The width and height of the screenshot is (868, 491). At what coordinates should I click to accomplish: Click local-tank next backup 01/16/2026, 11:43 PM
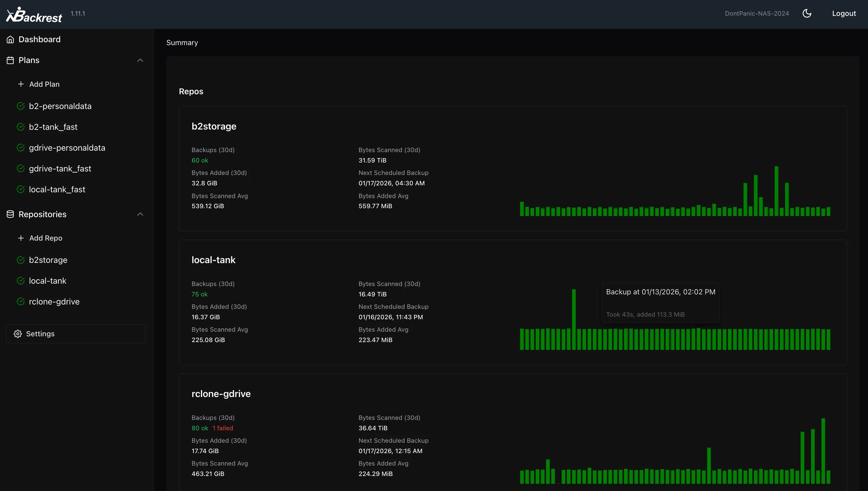tap(391, 317)
